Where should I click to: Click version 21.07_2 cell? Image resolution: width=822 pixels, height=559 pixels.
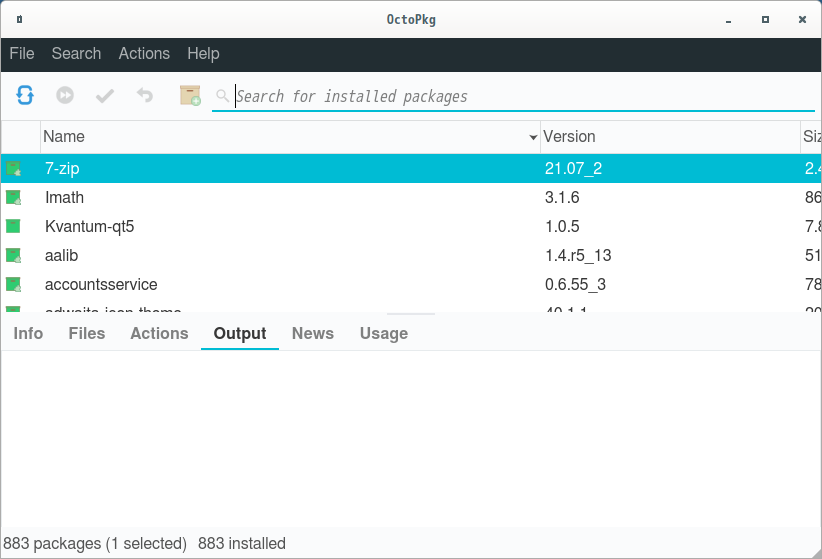coord(574,168)
